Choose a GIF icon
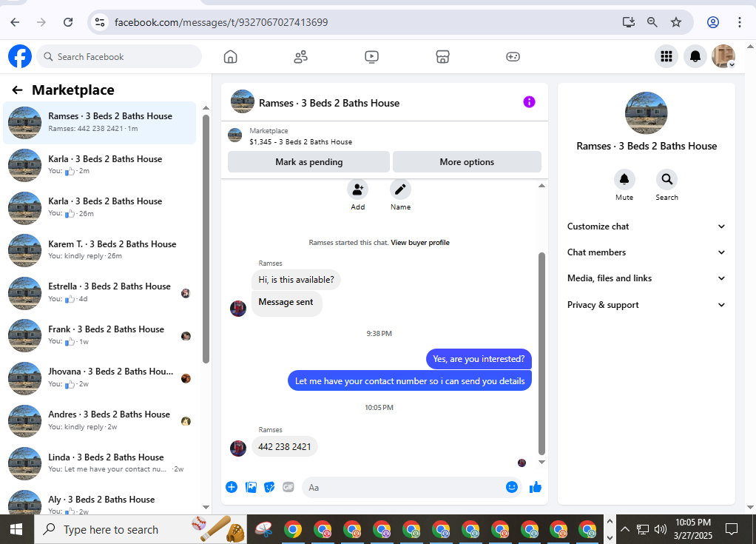This screenshot has width=756, height=544. pos(288,487)
